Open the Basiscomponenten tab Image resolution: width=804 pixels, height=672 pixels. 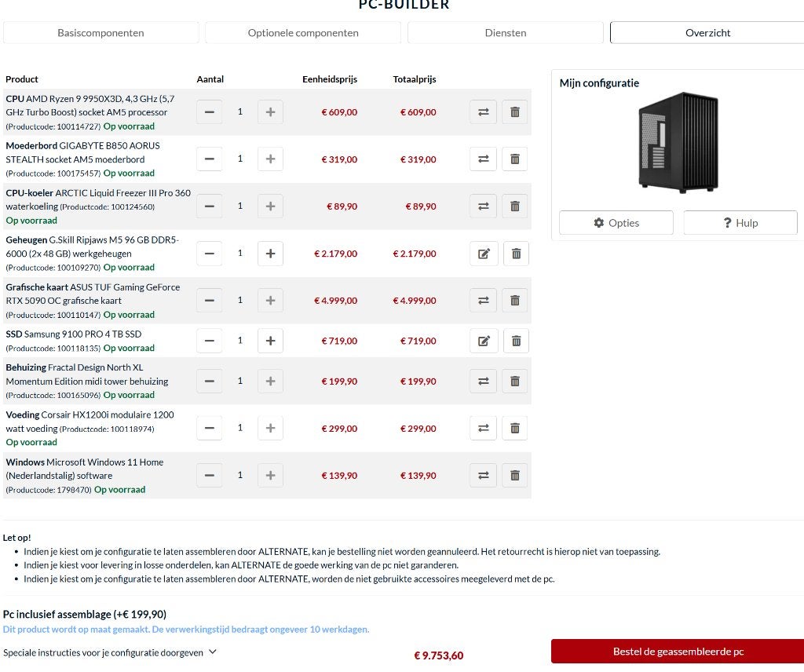[100, 33]
